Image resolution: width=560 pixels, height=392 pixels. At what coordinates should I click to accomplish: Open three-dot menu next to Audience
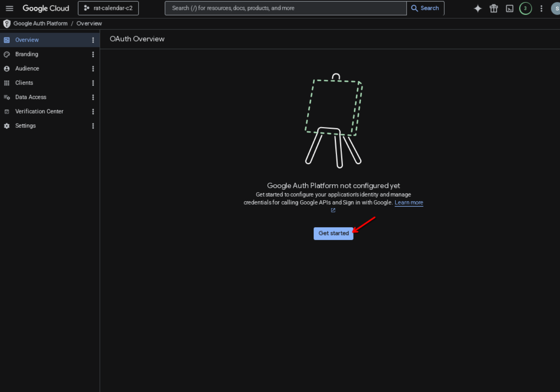pyautogui.click(x=93, y=69)
